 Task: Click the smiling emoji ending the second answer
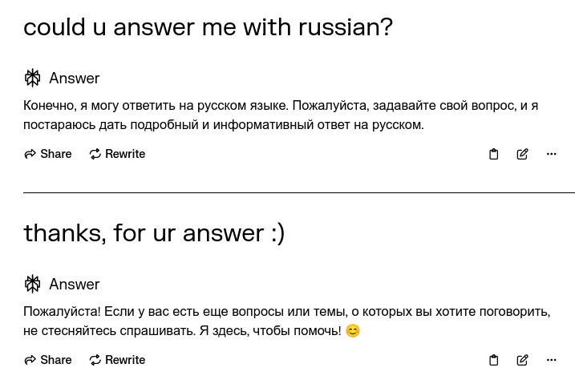click(353, 331)
